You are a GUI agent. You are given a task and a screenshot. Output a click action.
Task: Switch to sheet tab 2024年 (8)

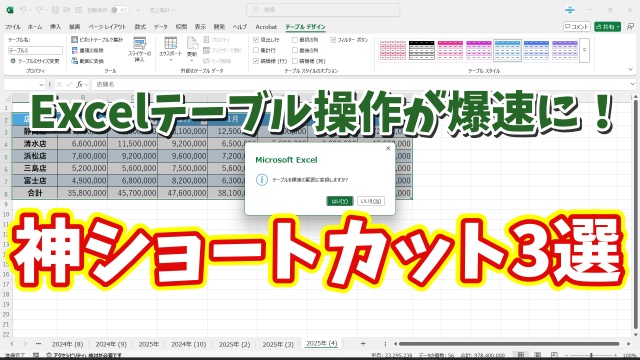[67, 344]
